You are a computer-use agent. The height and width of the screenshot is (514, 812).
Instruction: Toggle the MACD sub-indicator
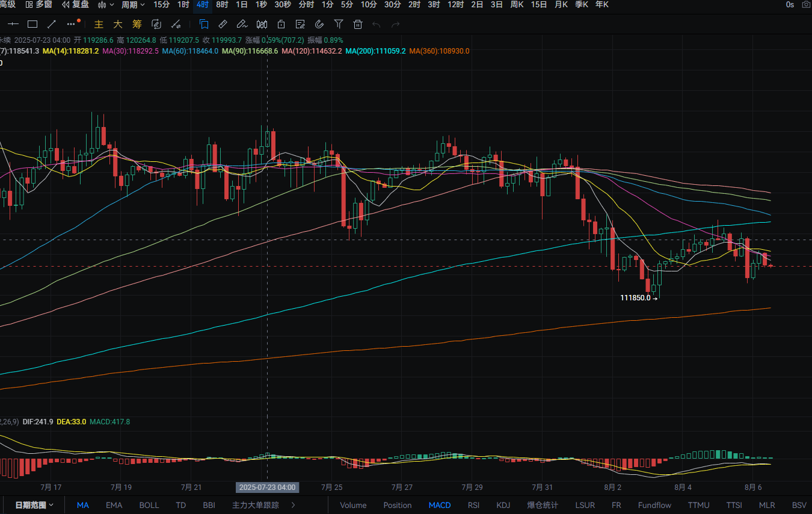coord(440,505)
